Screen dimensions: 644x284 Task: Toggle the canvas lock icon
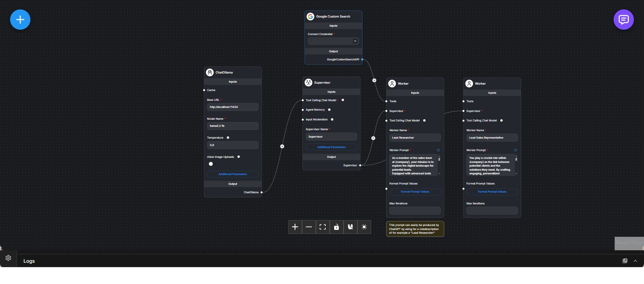click(x=337, y=227)
